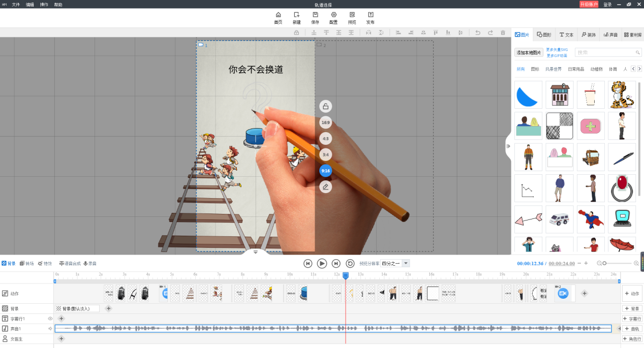This screenshot has height=348, width=644.
Task: Select the 文本 (Text) panel
Action: pos(566,35)
